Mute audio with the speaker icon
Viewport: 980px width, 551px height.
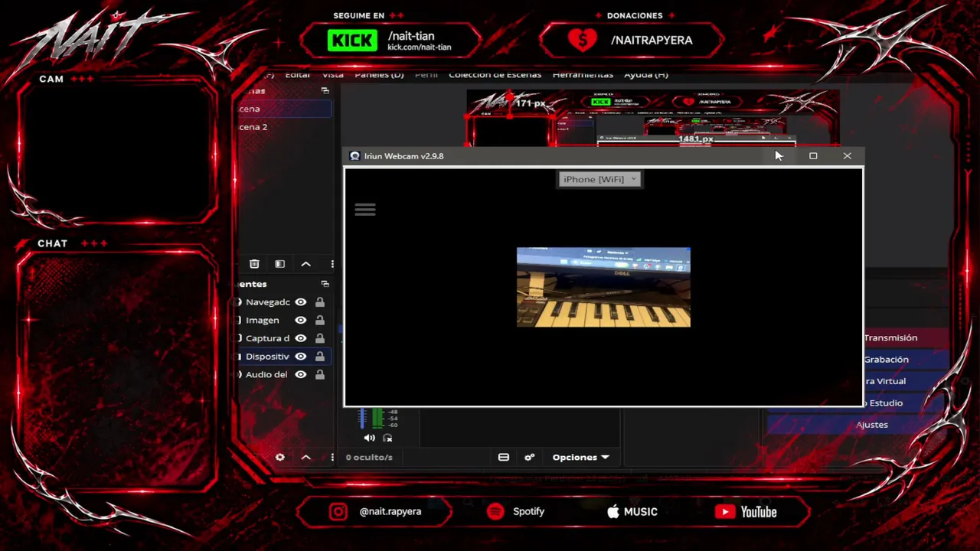click(x=370, y=438)
